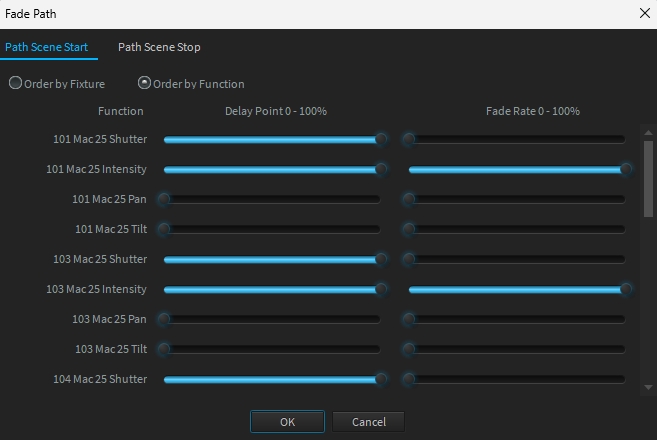Open the Path Scene Start tab

point(47,47)
